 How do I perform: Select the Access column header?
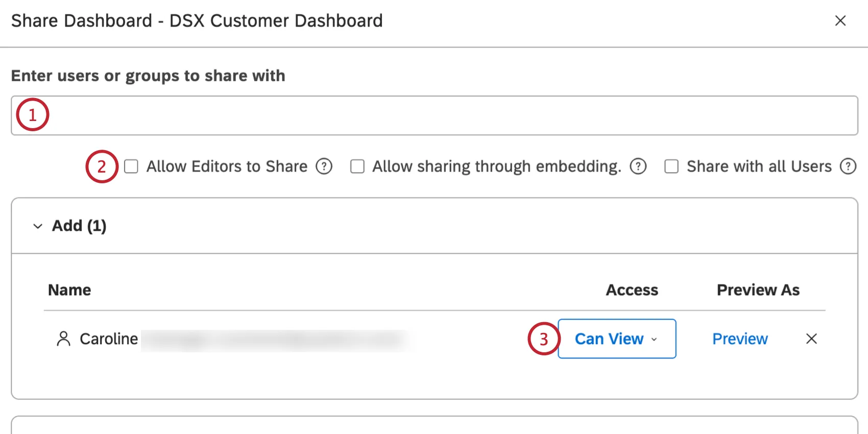coord(632,290)
